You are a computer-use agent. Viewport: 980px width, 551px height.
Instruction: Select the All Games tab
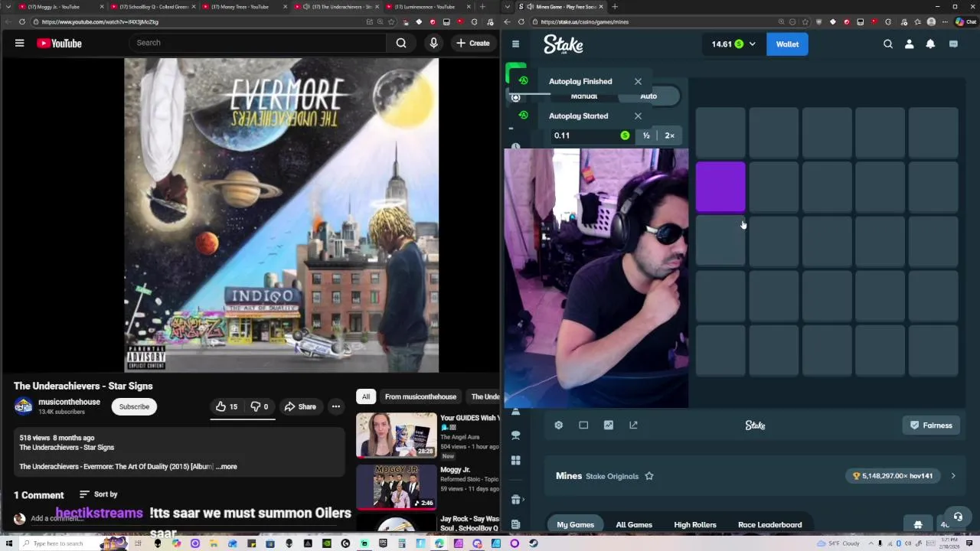click(634, 525)
